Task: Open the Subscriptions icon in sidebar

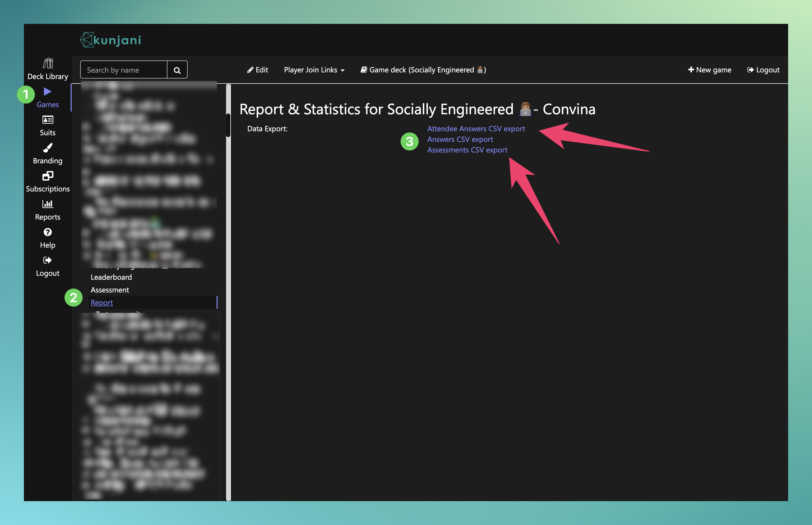Action: point(48,176)
